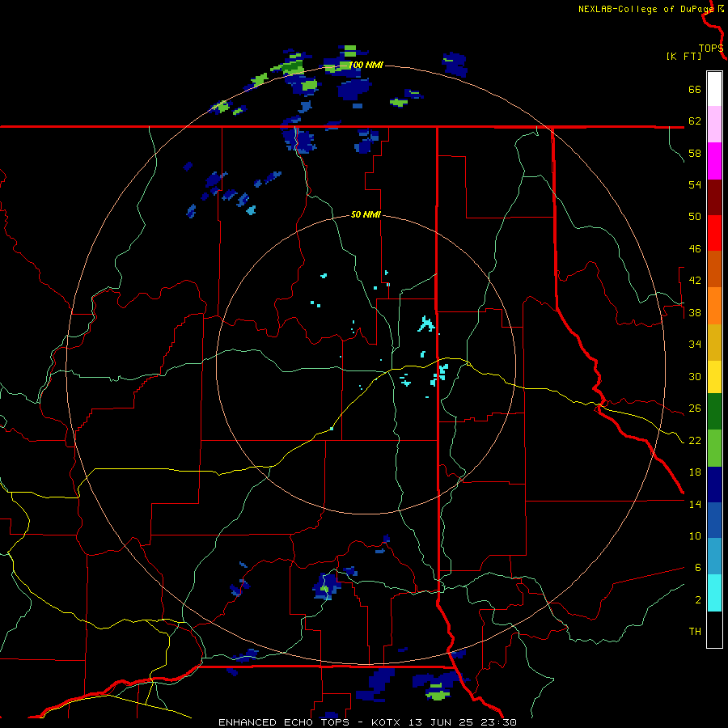Click the [K FT] units label

click(684, 56)
